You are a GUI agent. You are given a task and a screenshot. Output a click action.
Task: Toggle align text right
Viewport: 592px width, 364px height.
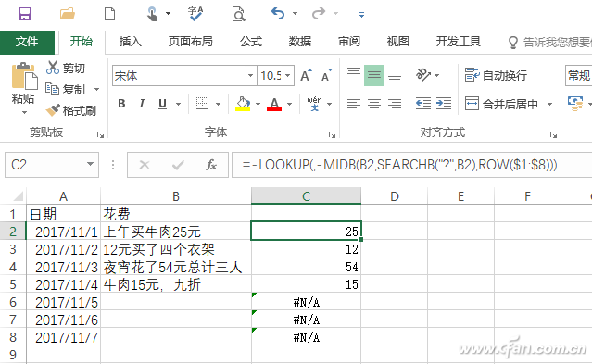coord(395,104)
